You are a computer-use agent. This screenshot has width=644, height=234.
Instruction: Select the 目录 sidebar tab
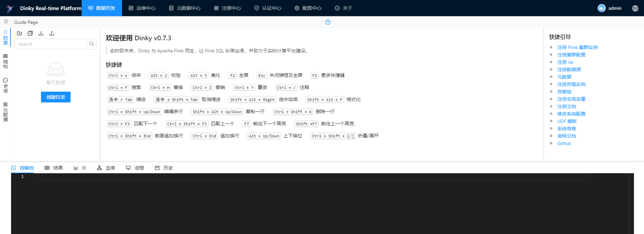point(5,38)
